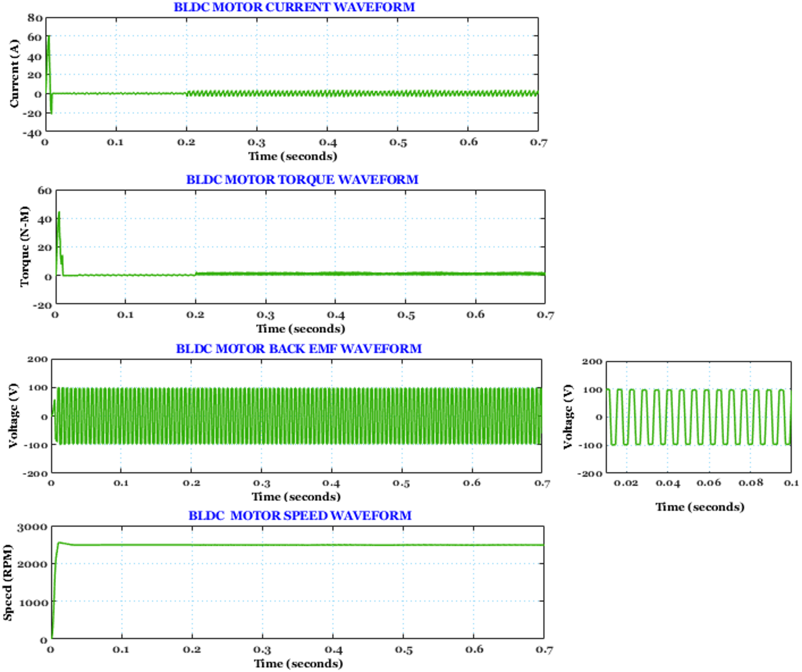Click Voltage (V) label of main back EMF plot
This screenshot has width=802, height=672.
tap(13, 416)
